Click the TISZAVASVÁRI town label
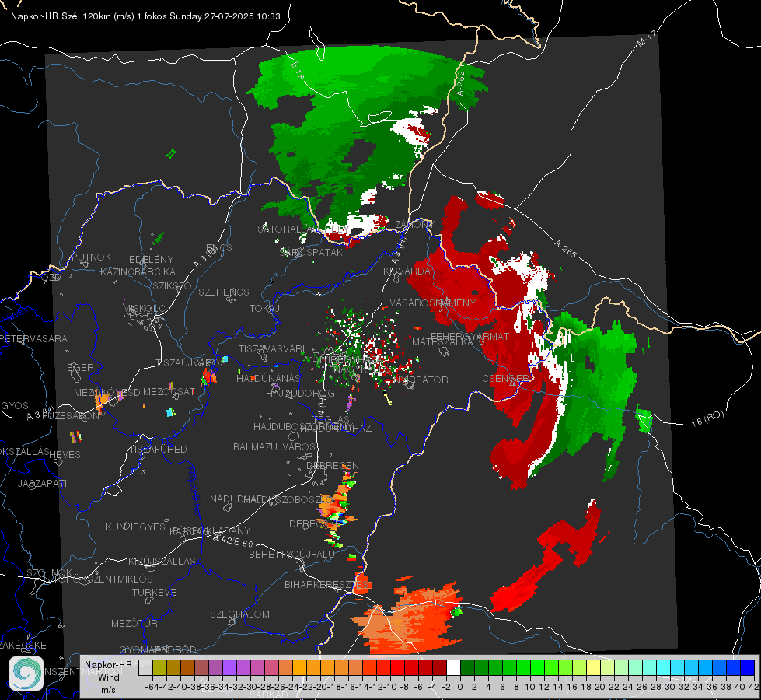 click(x=272, y=349)
